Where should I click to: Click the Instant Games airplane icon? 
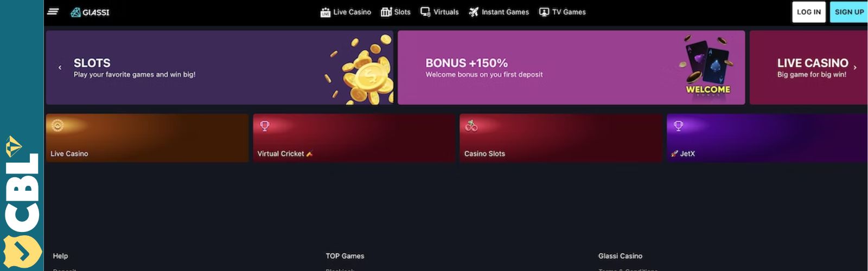474,12
